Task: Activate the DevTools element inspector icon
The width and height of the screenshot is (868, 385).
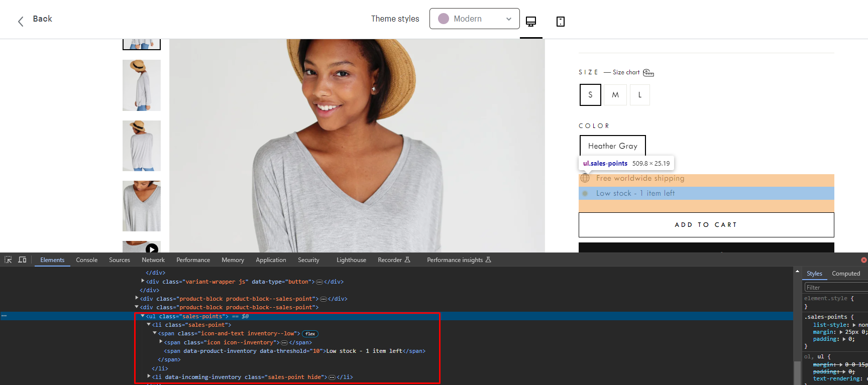Action: [x=8, y=260]
